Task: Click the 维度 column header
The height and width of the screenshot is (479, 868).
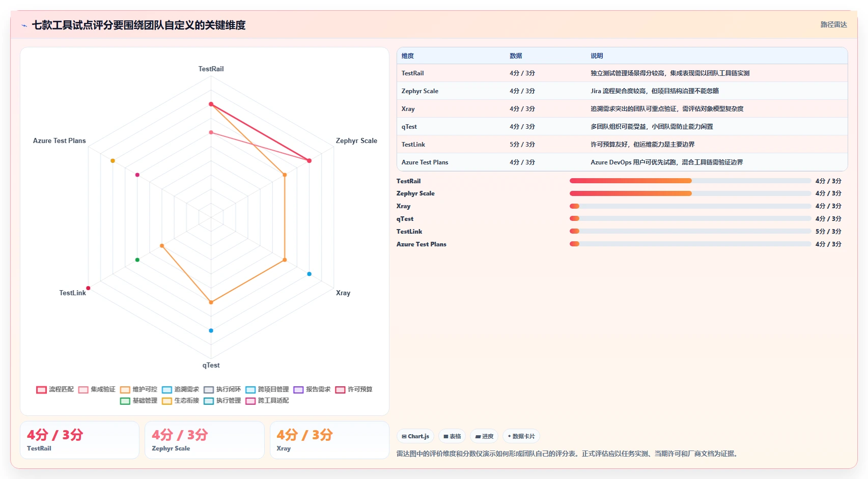Action: coord(407,56)
